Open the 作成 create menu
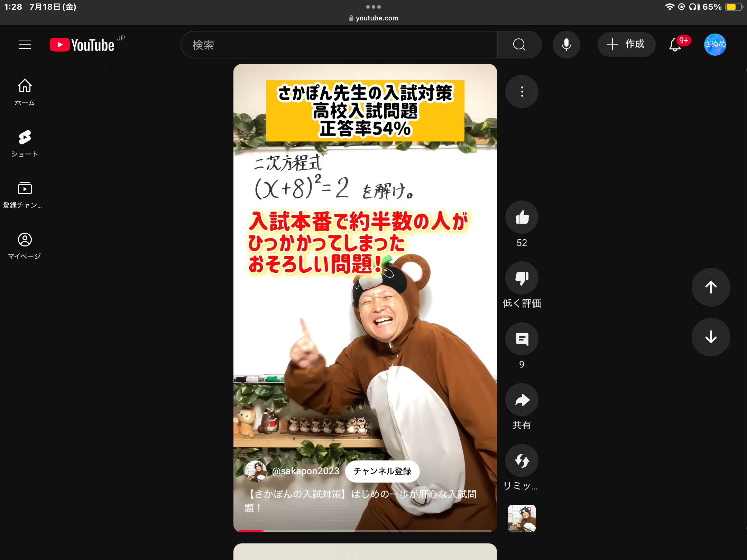Screen dimensions: 747x560 pyautogui.click(x=626, y=45)
